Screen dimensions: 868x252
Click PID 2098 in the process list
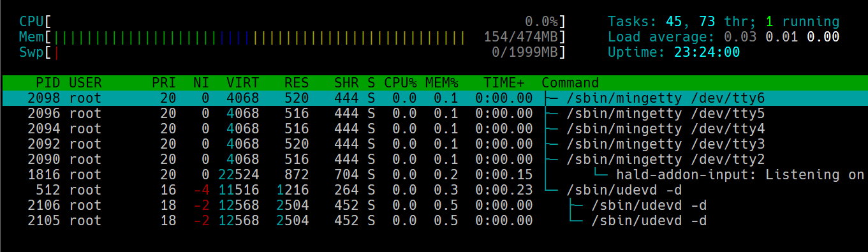44,98
